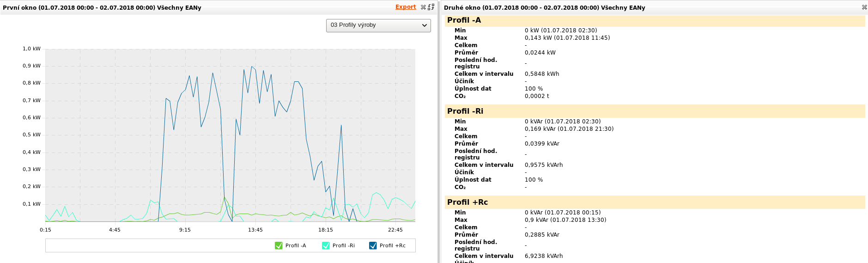Click the value 0,9575 kVArh
Viewport: 868px width, 263px height.
tap(544, 165)
